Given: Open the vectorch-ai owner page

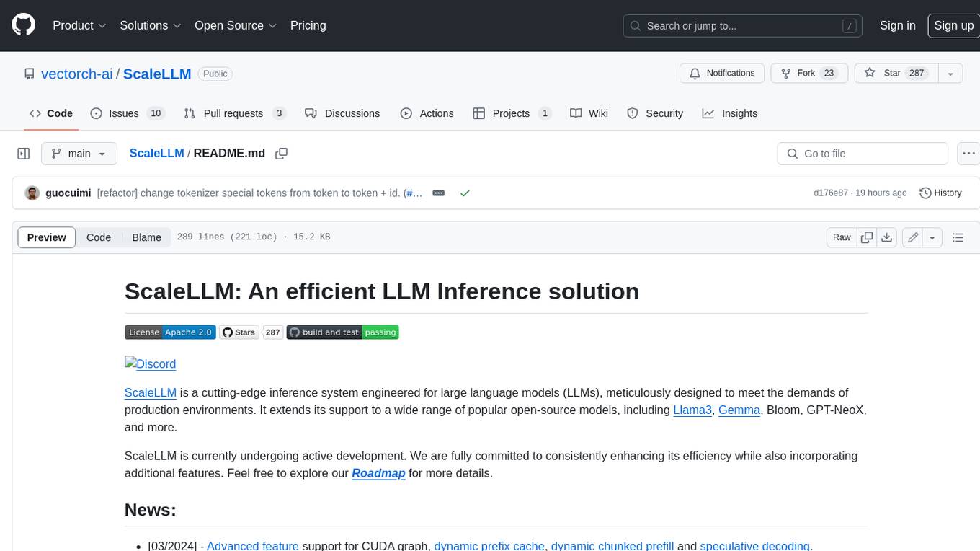Looking at the screenshot, I should click(x=77, y=74).
